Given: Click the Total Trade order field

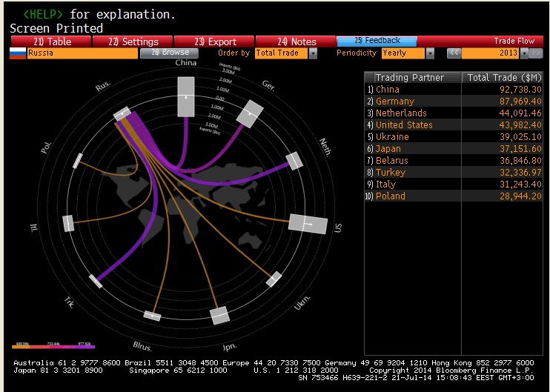Looking at the screenshot, I should (282, 53).
